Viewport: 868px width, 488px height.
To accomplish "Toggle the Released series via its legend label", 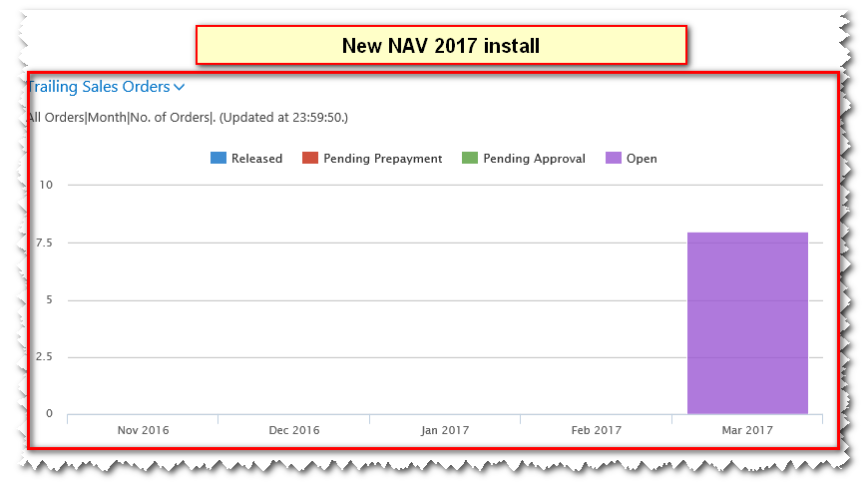I will click(x=256, y=159).
